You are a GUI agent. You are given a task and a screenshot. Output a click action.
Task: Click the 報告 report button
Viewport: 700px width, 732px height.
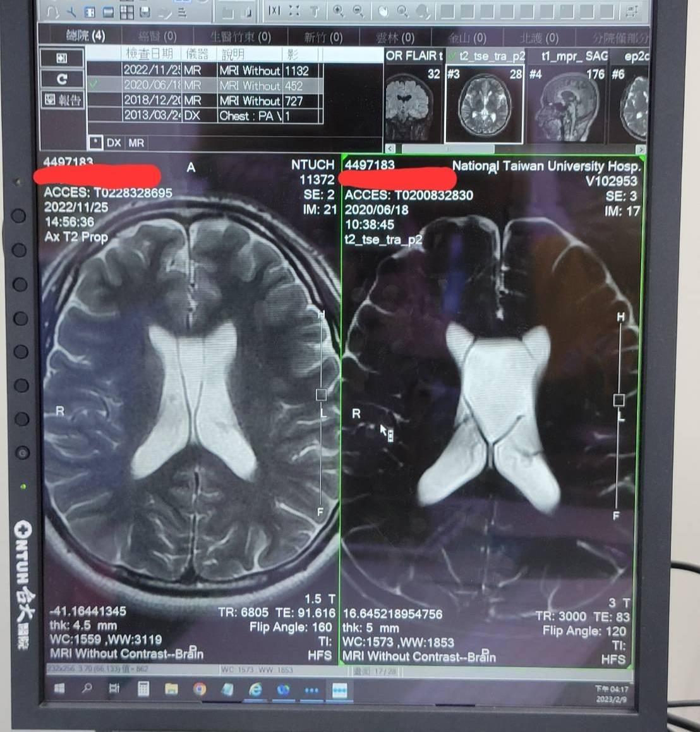[63, 99]
